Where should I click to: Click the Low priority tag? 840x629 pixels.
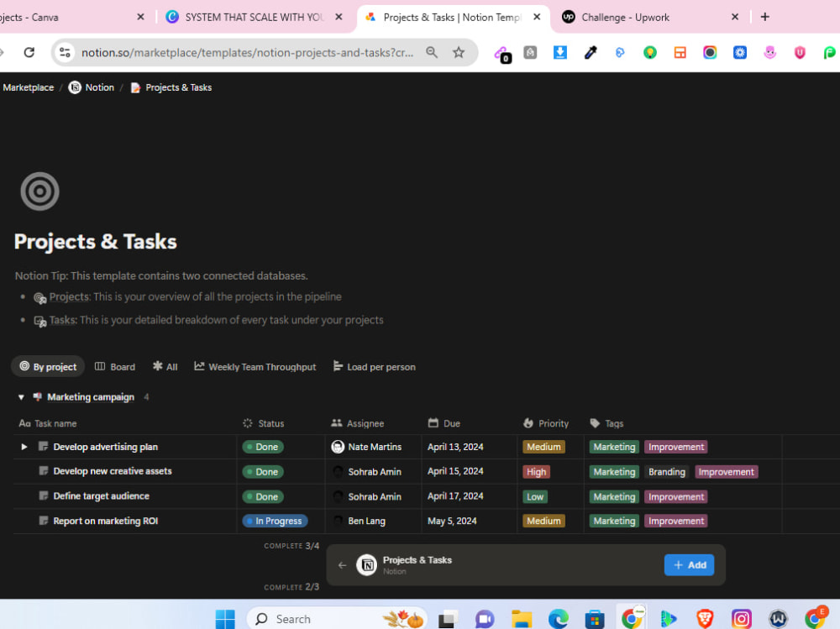pos(534,496)
